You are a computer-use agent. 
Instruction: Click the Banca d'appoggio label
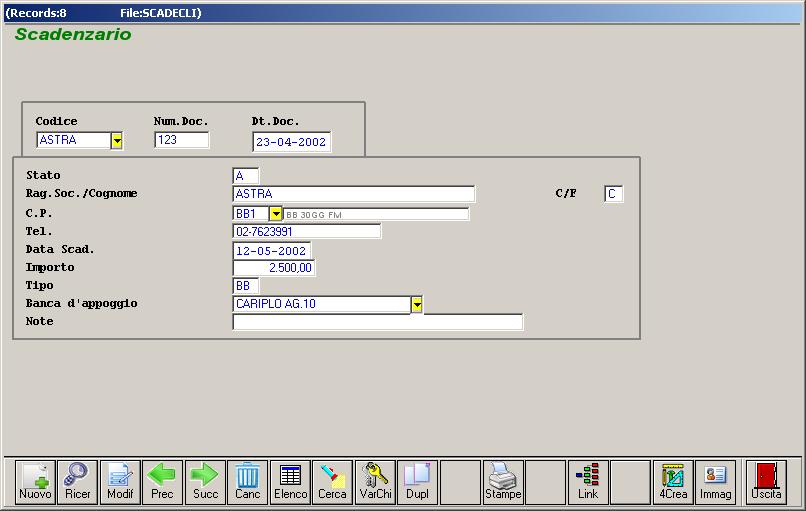point(81,303)
